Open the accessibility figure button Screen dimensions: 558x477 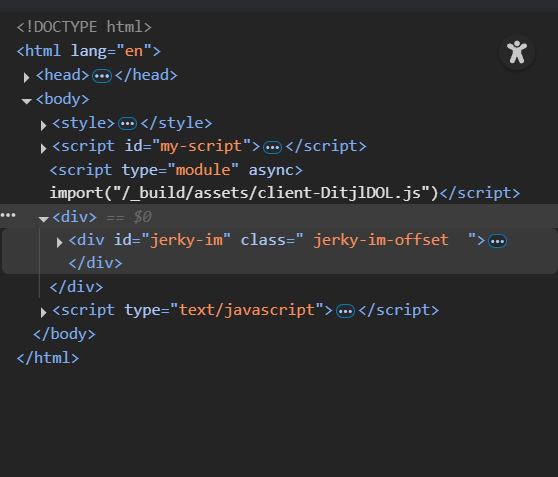coord(517,52)
